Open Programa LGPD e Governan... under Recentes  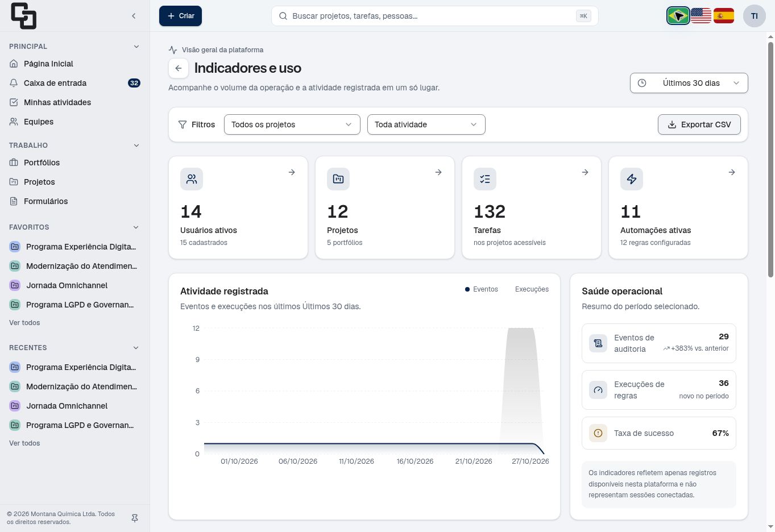click(74, 425)
